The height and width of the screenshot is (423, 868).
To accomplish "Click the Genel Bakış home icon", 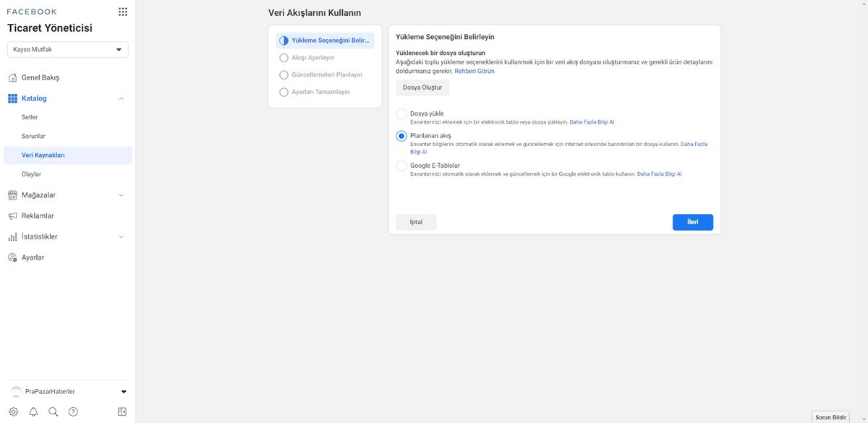I will coord(12,77).
